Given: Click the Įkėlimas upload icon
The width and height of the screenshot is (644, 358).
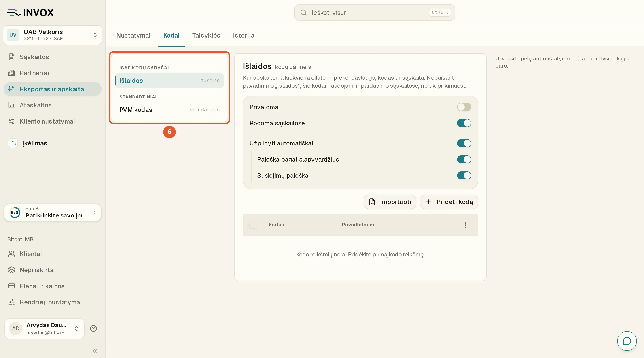Looking at the screenshot, I should point(13,143).
